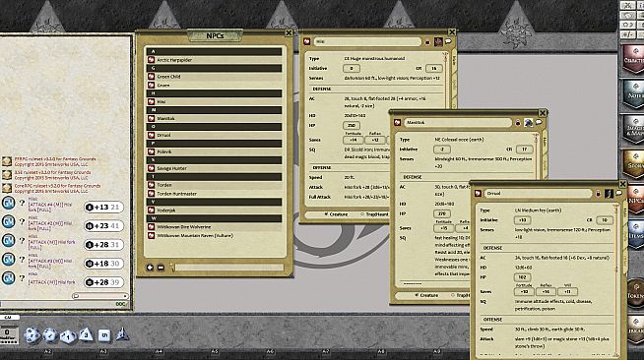Open the Tokens sidebar button
The width and height of the screenshot is (644, 360).
coord(636,293)
